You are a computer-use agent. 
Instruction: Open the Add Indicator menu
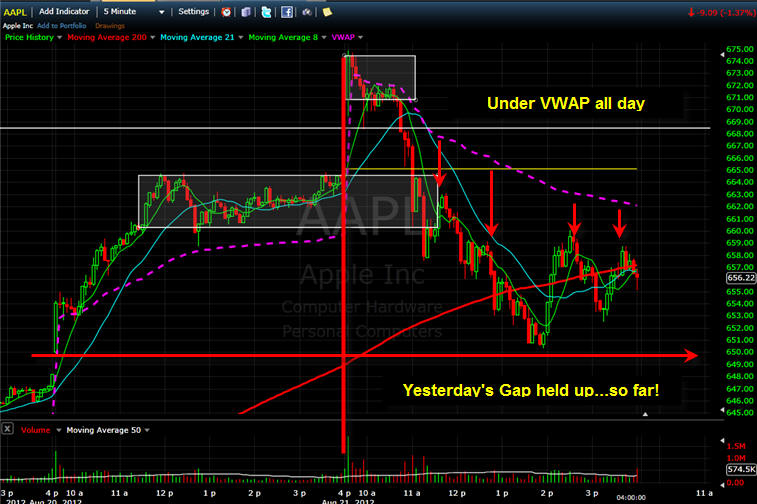pyautogui.click(x=64, y=12)
